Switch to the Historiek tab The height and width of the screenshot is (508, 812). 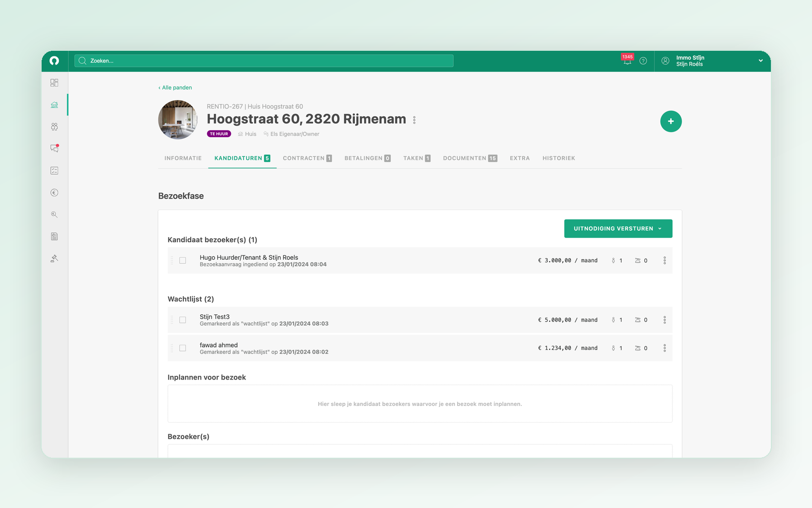559,158
